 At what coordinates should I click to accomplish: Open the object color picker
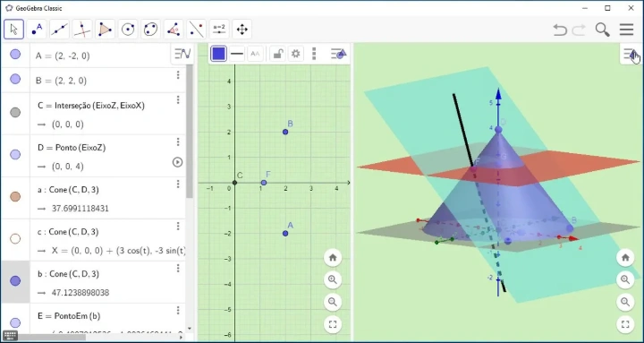tap(218, 54)
